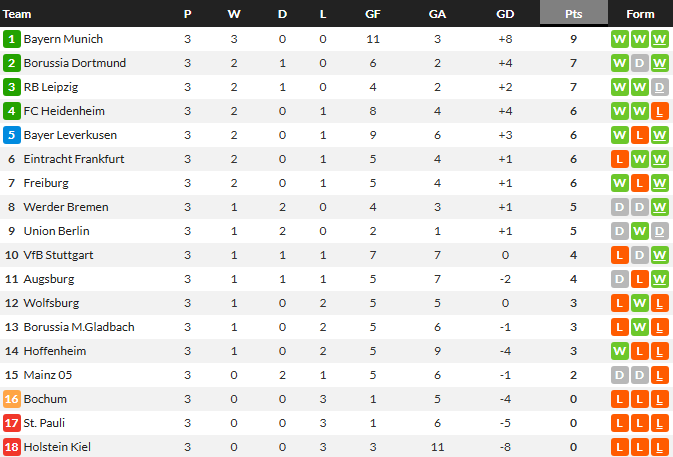Click Bayern Munich's green position 1 badge
Viewport: 673px width, 457px height.
(12, 39)
